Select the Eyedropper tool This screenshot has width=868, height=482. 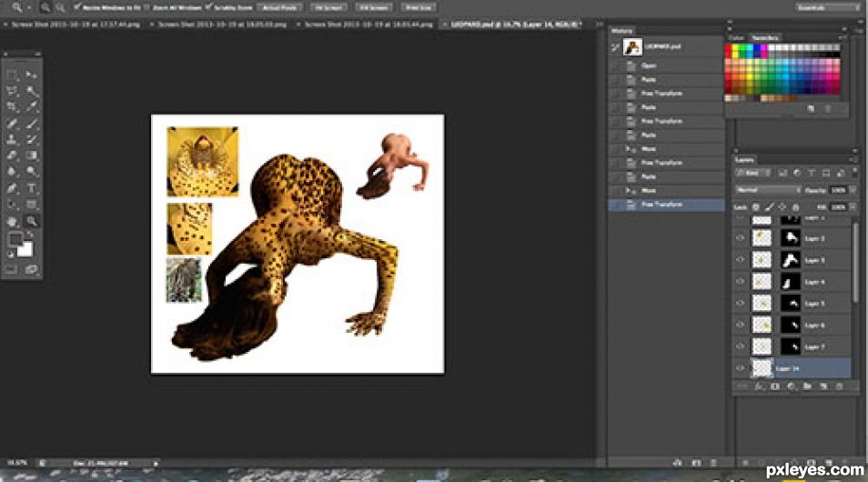pos(32,106)
